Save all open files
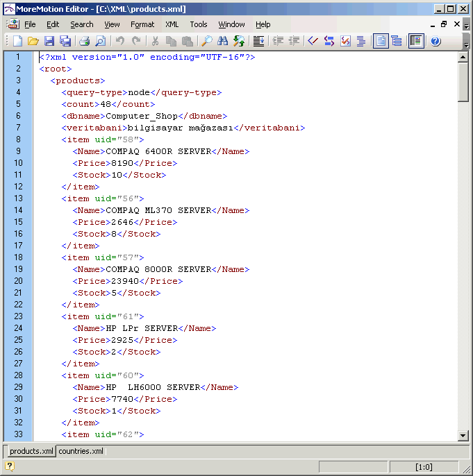Image resolution: width=473 pixels, height=476 pixels. pyautogui.click(x=65, y=41)
